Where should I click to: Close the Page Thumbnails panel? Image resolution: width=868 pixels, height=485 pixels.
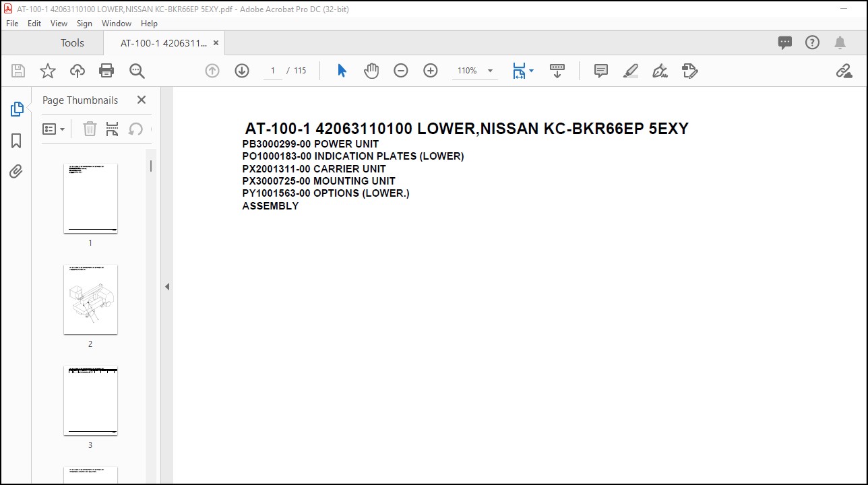pos(142,100)
